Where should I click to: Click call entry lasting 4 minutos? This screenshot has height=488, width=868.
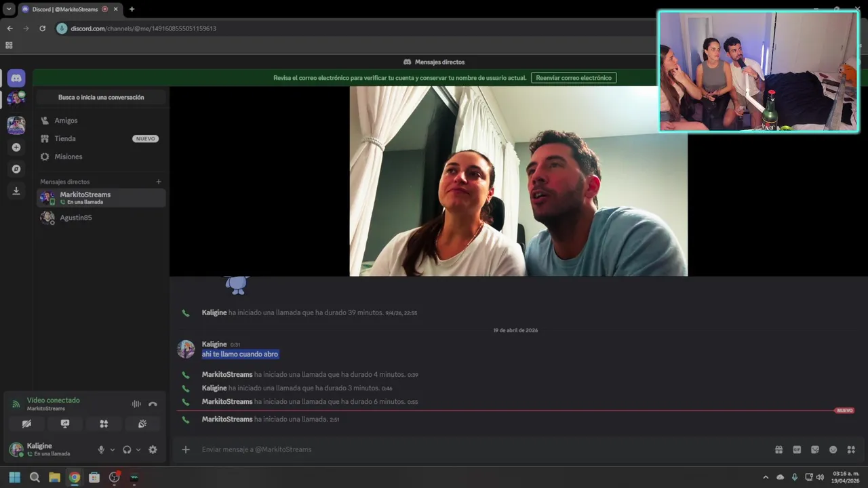(x=310, y=375)
